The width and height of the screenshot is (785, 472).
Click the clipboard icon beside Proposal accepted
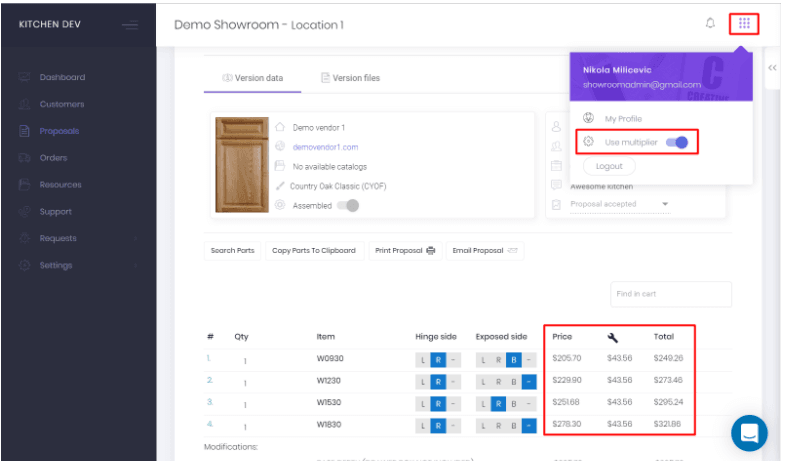pyautogui.click(x=556, y=205)
